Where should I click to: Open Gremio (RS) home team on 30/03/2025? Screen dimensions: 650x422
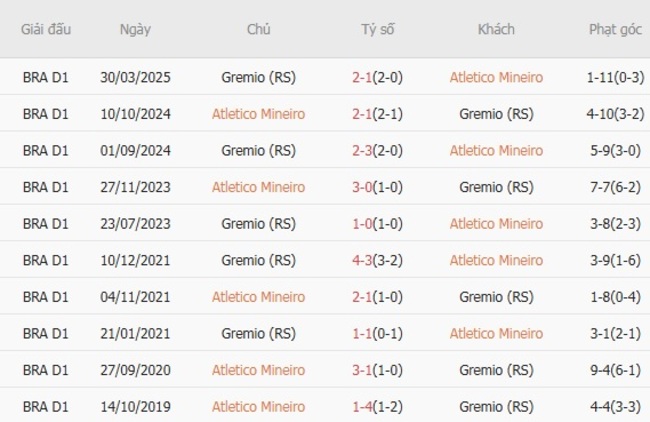[x=258, y=77]
